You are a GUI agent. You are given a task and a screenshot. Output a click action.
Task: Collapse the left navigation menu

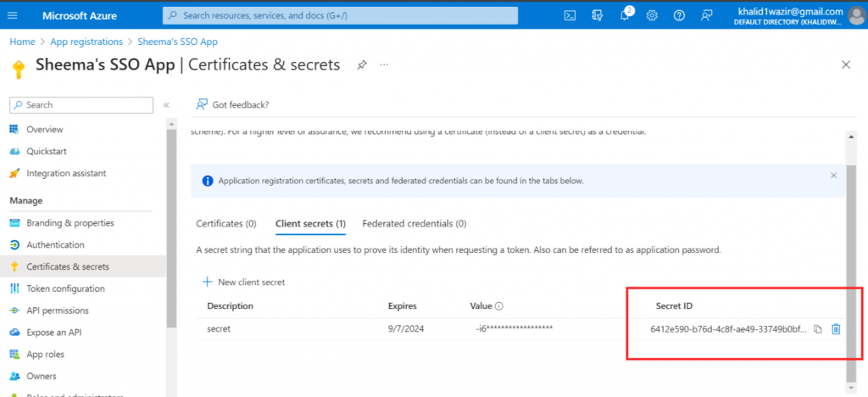coord(166,104)
